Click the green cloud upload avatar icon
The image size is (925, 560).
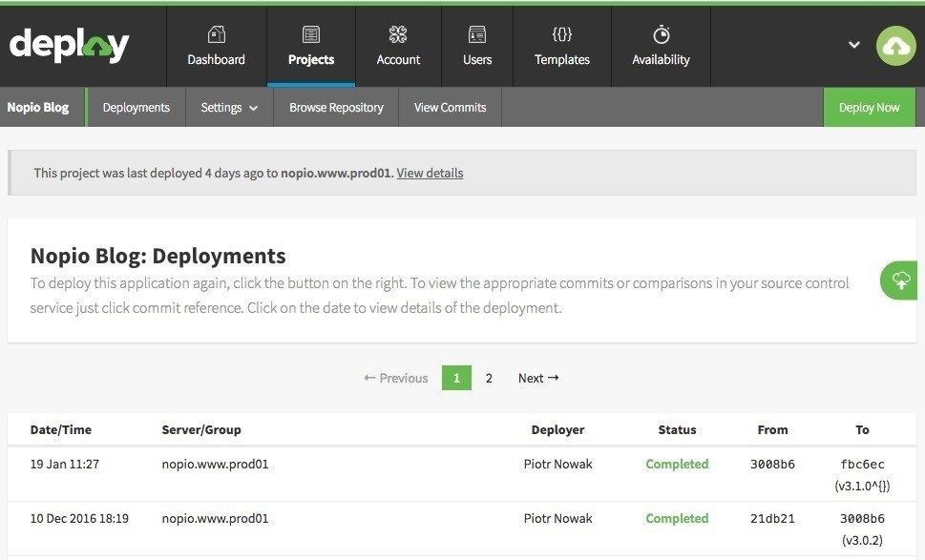pos(895,46)
